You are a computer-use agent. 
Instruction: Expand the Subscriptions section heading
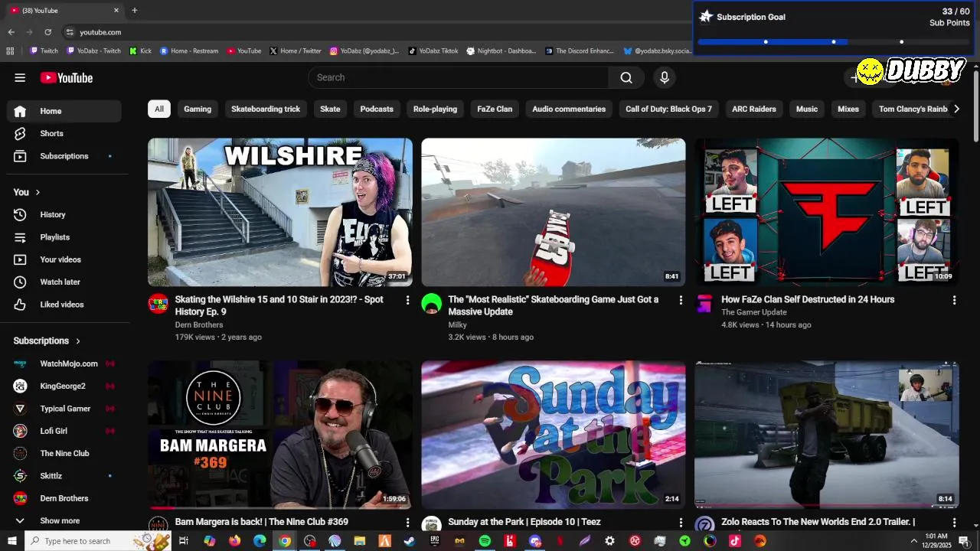[x=47, y=341]
